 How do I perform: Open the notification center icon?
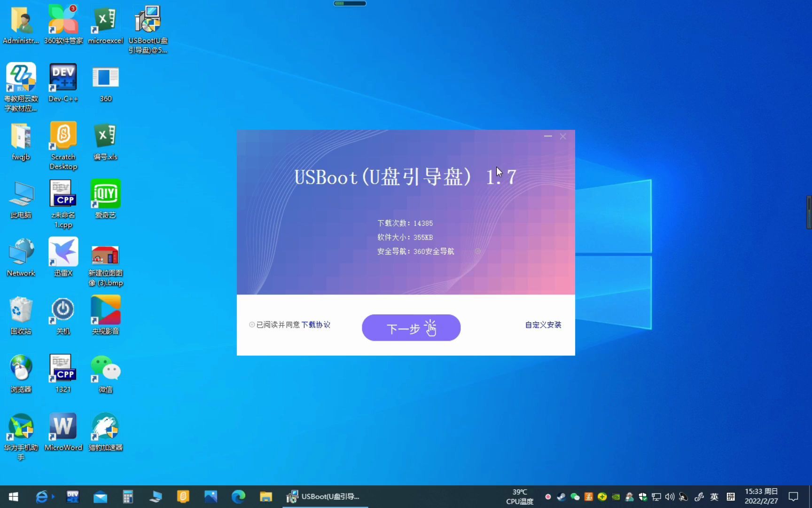click(794, 497)
